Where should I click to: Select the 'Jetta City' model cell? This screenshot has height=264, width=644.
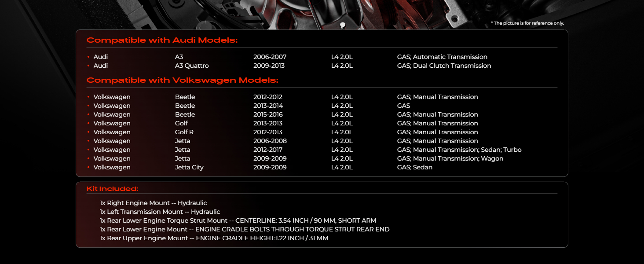(x=189, y=168)
